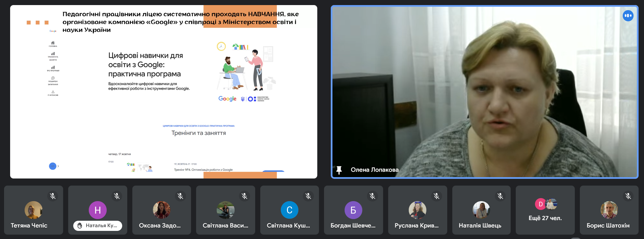Image resolution: width=644 pixels, height=239 pixels.
Task: Toggle muted mic on Оксана Задо... tile
Action: [181, 196]
